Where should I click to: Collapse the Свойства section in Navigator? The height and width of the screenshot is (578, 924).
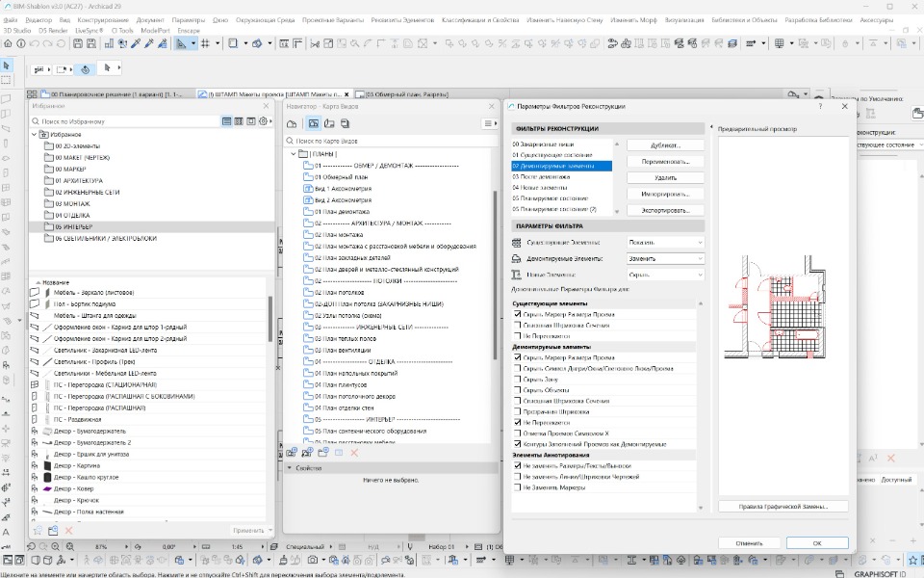coord(290,468)
